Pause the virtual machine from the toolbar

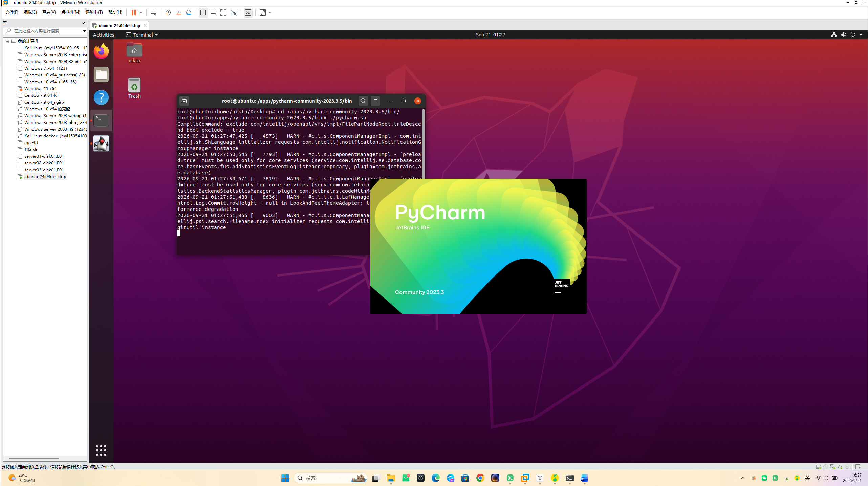(134, 13)
